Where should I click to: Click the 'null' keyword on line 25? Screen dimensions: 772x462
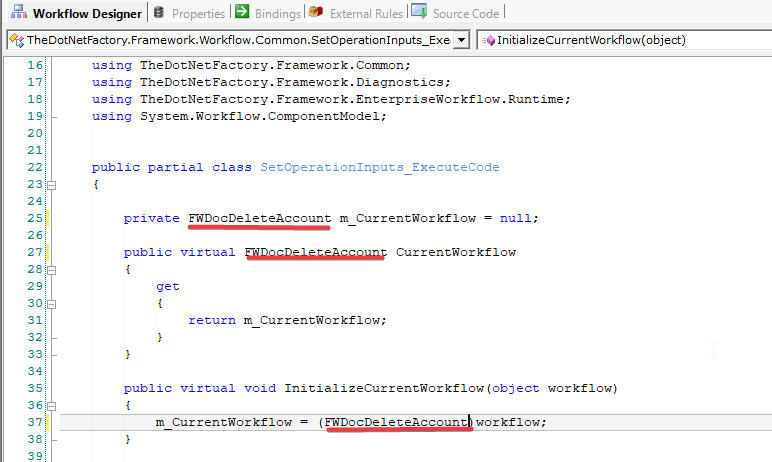[x=515, y=218]
